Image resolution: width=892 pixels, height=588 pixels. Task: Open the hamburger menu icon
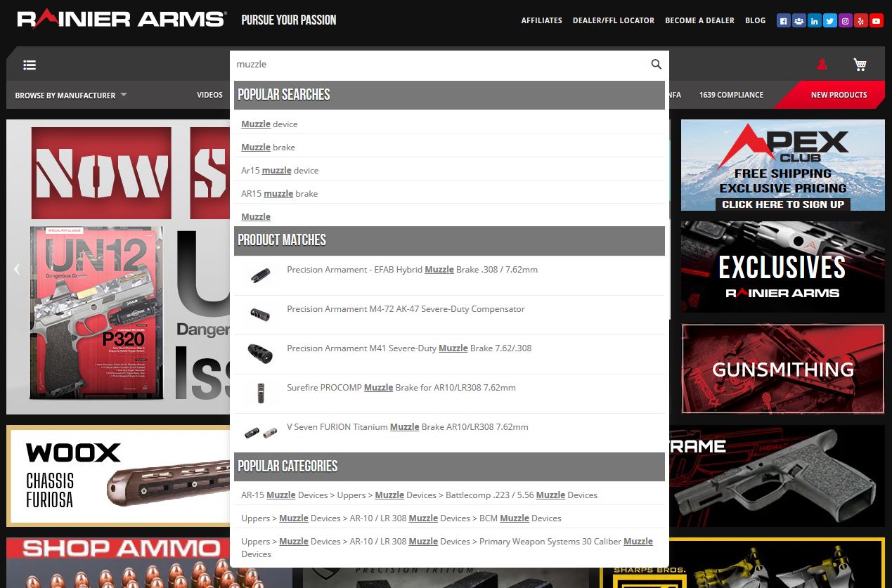(30, 65)
